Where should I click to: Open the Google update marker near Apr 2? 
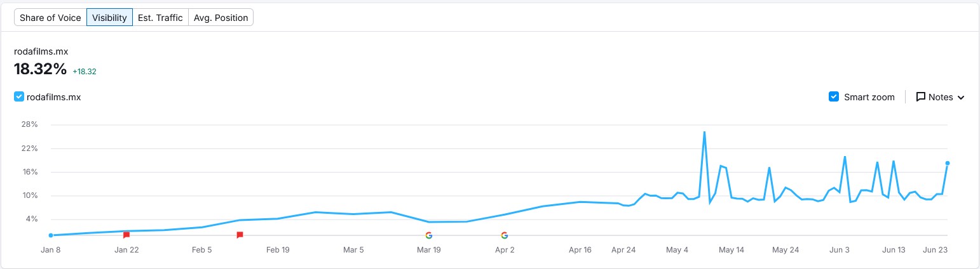tap(504, 235)
